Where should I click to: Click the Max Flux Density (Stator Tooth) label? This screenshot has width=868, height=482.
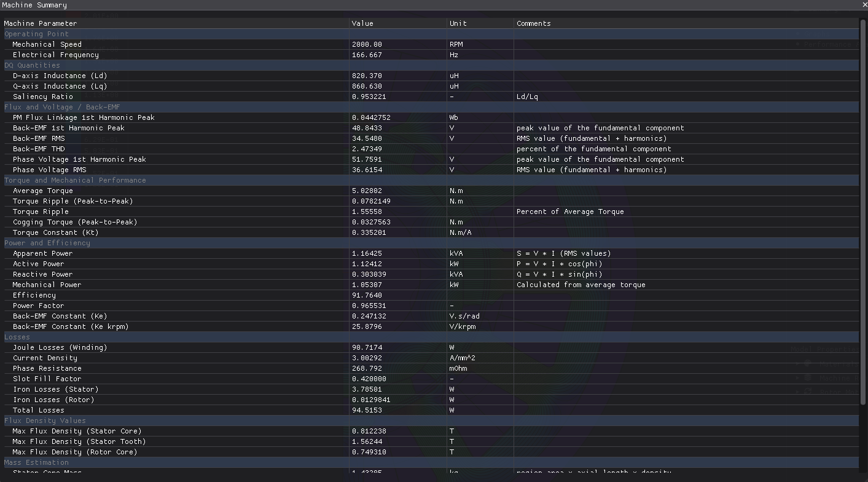79,441
